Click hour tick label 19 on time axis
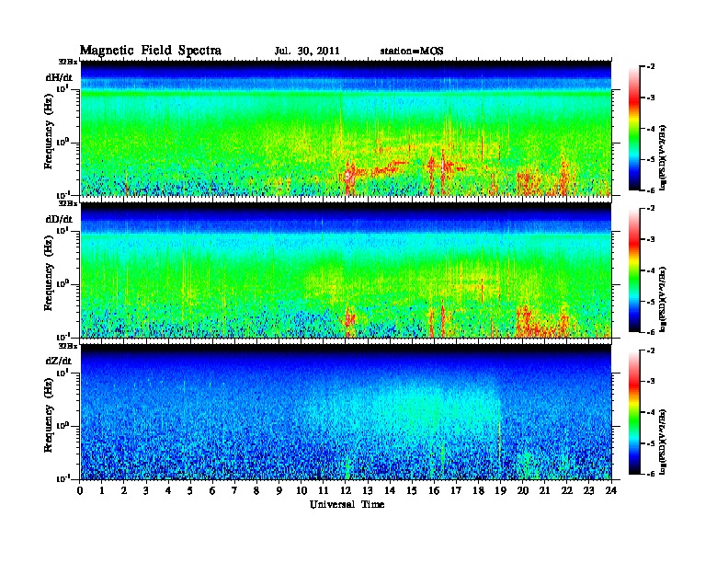728x563 pixels. pyautogui.click(x=500, y=491)
